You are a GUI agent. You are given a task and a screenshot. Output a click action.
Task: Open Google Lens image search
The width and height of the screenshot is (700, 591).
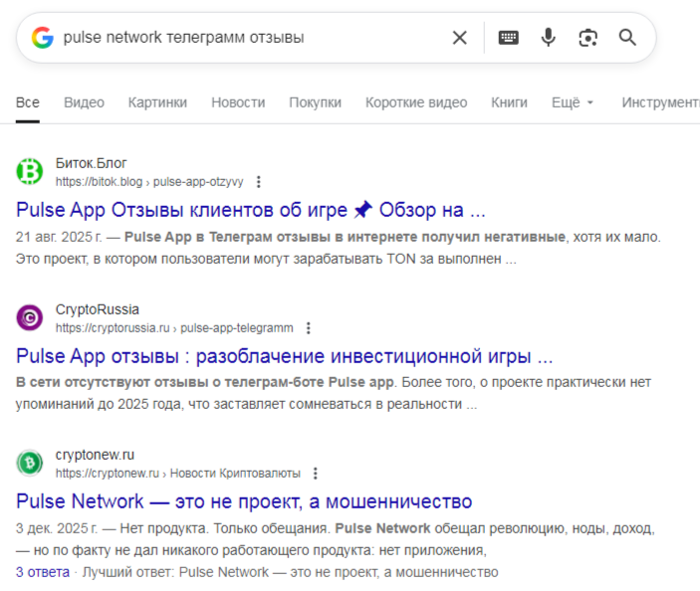588,38
